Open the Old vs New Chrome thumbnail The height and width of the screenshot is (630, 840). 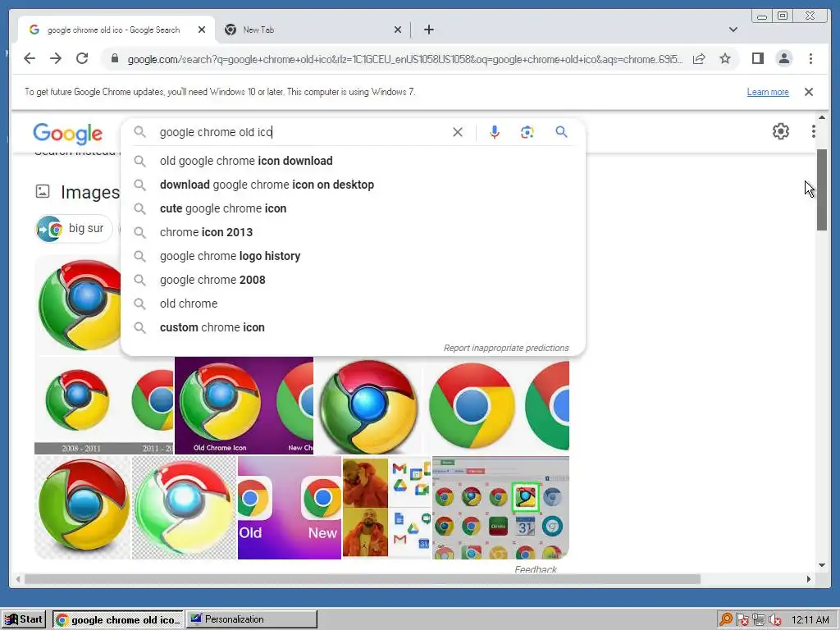point(290,507)
